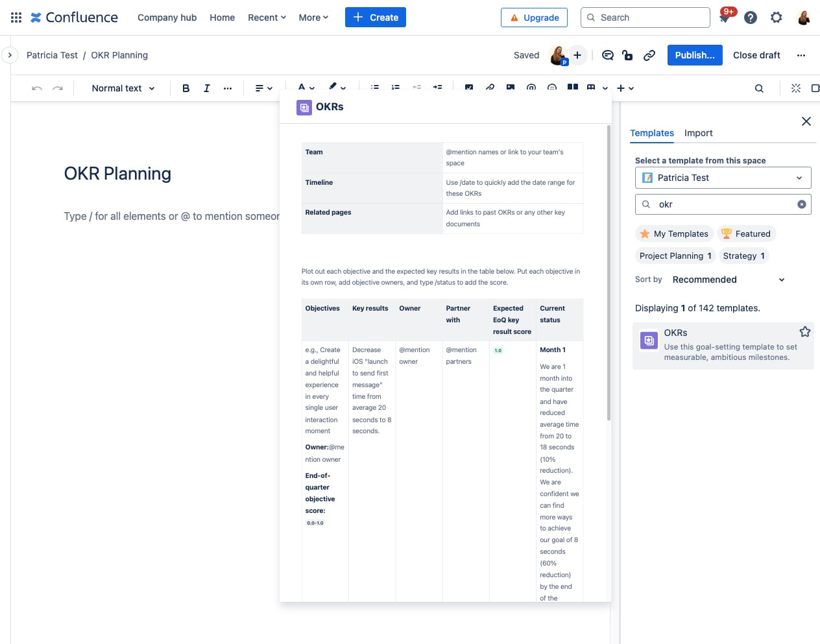Insert a numbered list

click(x=396, y=88)
